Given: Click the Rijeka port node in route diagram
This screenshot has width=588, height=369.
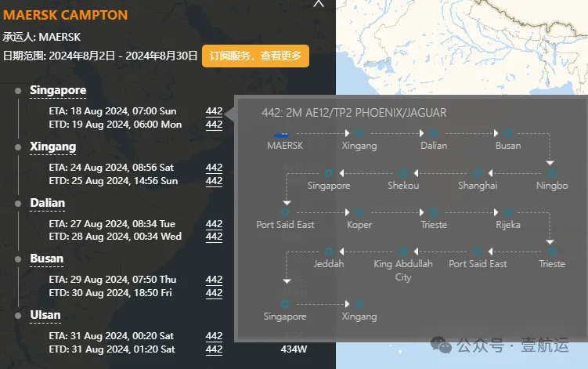Looking at the screenshot, I should (508, 212).
